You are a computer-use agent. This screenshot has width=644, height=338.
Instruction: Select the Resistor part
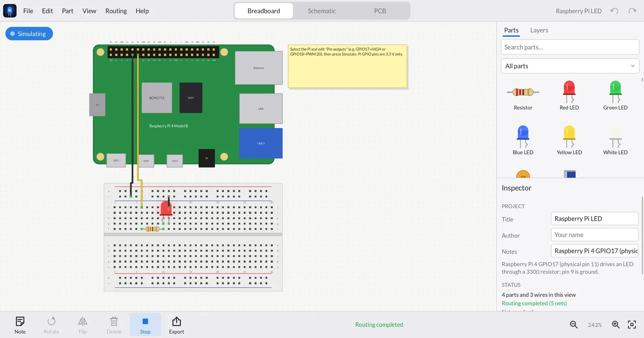tap(523, 96)
